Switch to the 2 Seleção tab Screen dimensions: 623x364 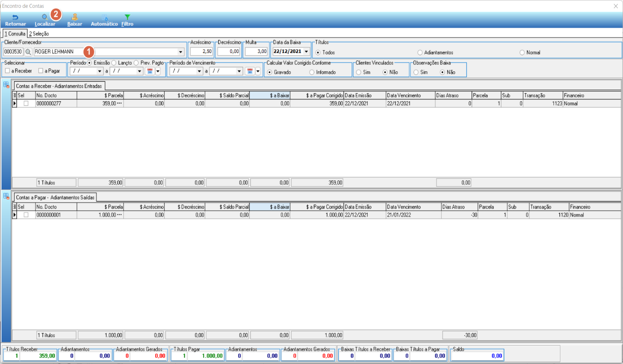(39, 33)
